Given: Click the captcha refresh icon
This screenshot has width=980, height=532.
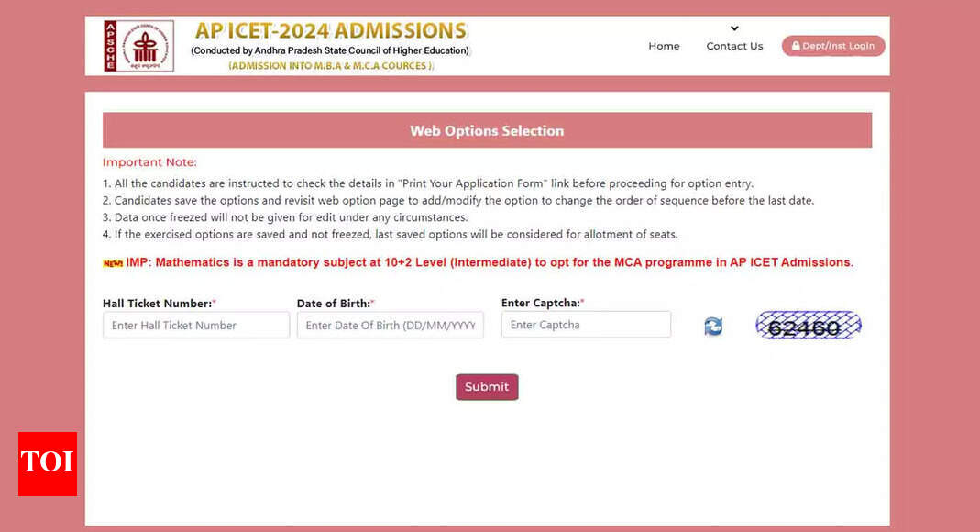Looking at the screenshot, I should point(713,327).
